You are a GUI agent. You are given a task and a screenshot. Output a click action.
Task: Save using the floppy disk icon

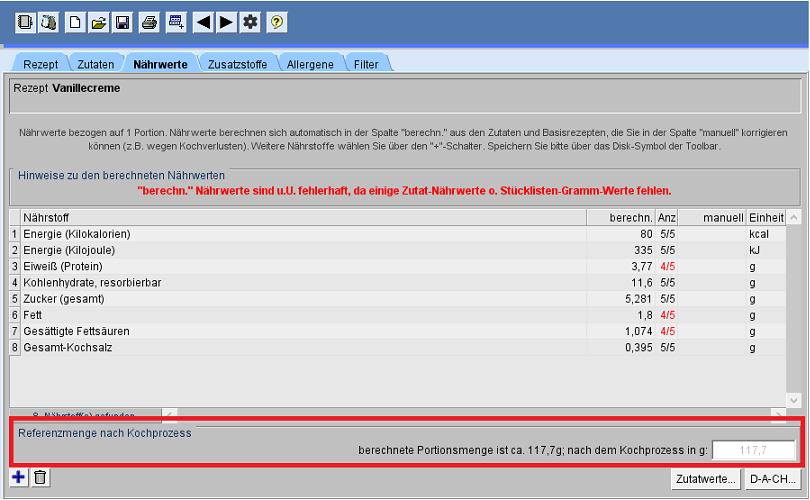coord(122,21)
